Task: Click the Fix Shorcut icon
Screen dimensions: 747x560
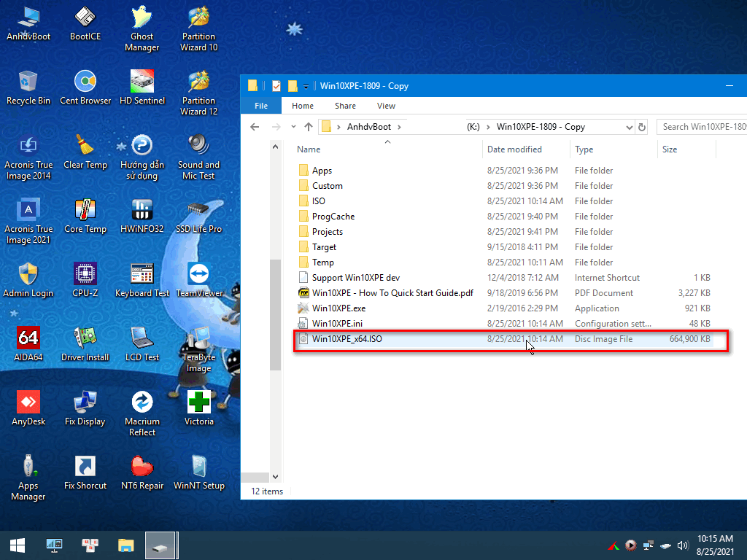Action: point(85,473)
